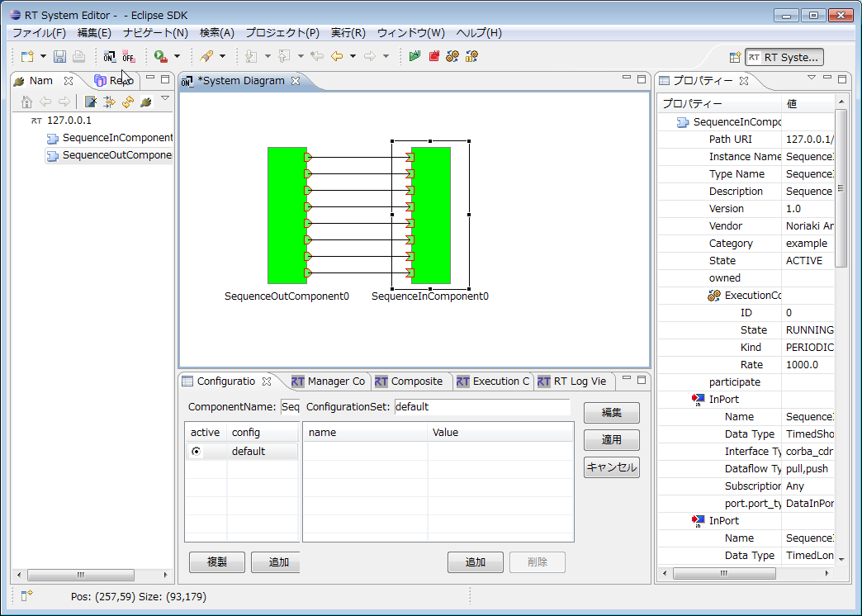Click the State ACTIVE property value
Screen dimensions: 862x616
tap(804, 261)
